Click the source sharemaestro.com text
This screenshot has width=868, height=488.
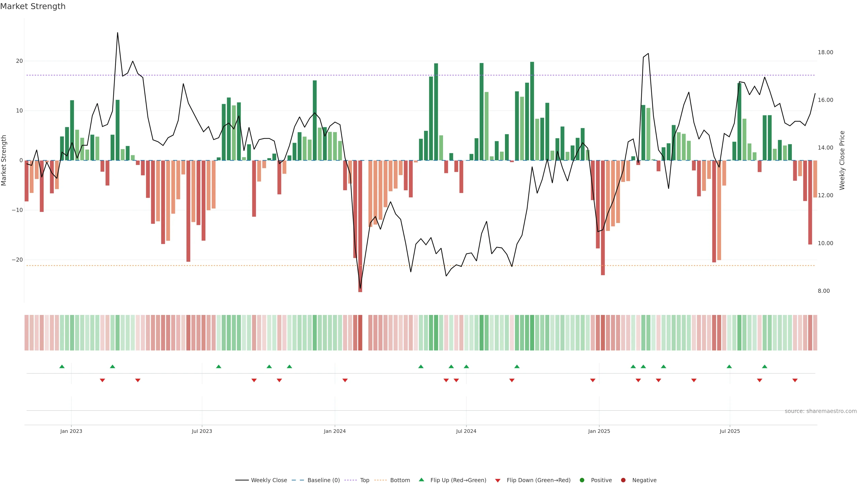(821, 411)
